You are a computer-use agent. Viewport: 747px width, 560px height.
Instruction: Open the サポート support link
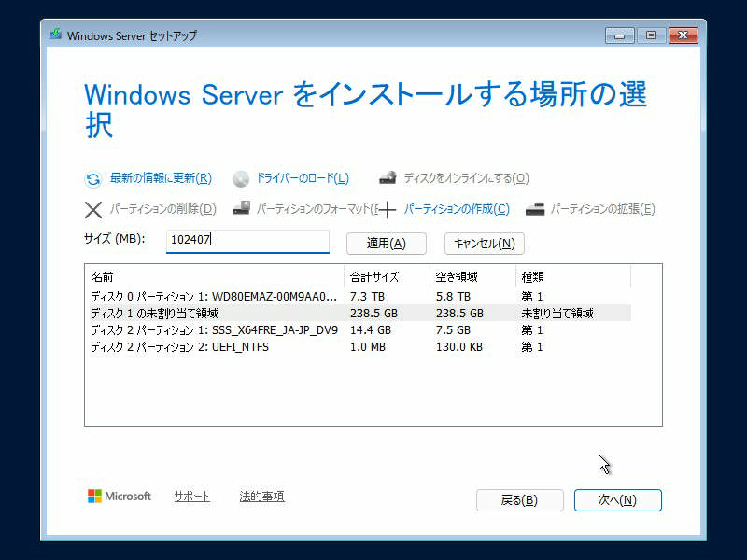point(191,497)
